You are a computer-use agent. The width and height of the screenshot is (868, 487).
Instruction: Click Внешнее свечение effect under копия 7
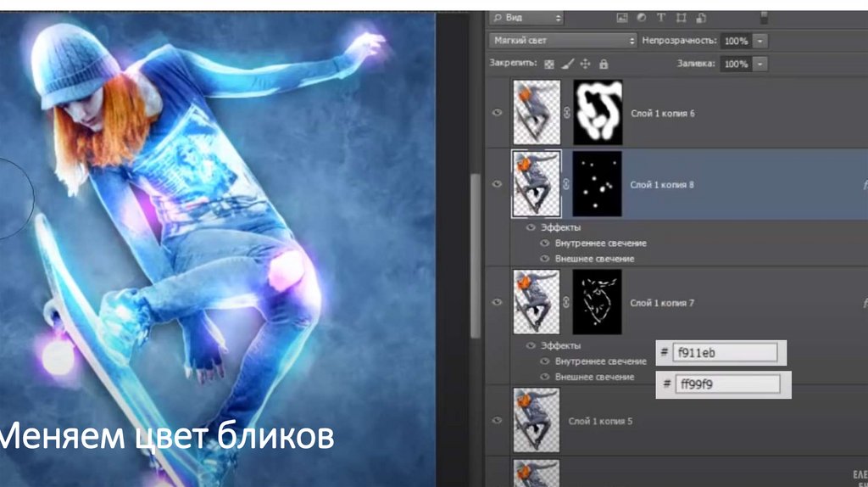pyautogui.click(x=594, y=377)
